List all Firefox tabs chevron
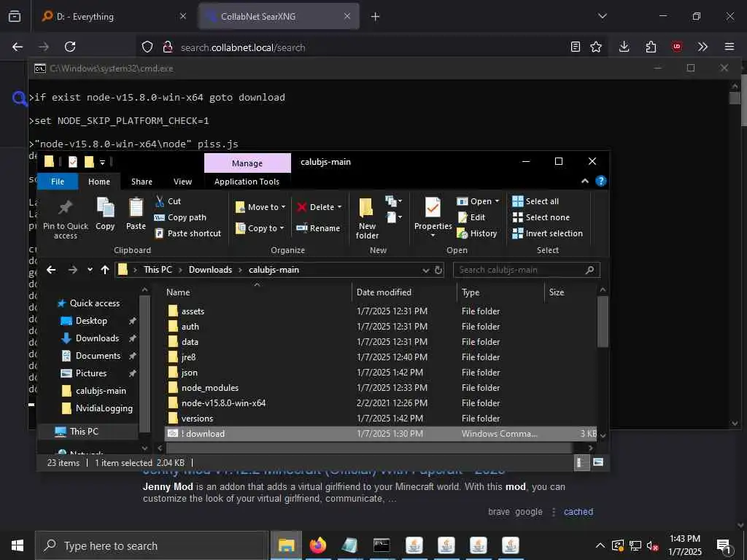 (602, 16)
